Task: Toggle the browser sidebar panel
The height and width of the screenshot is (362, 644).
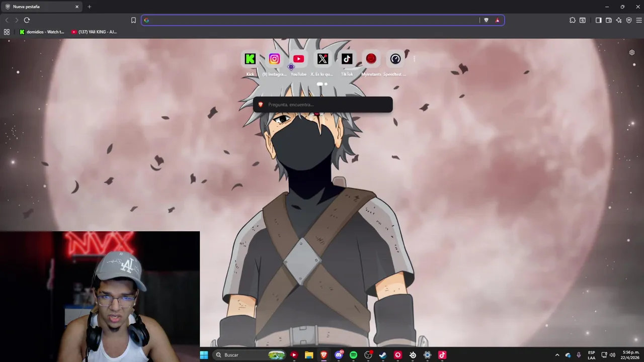Action: coord(598,20)
